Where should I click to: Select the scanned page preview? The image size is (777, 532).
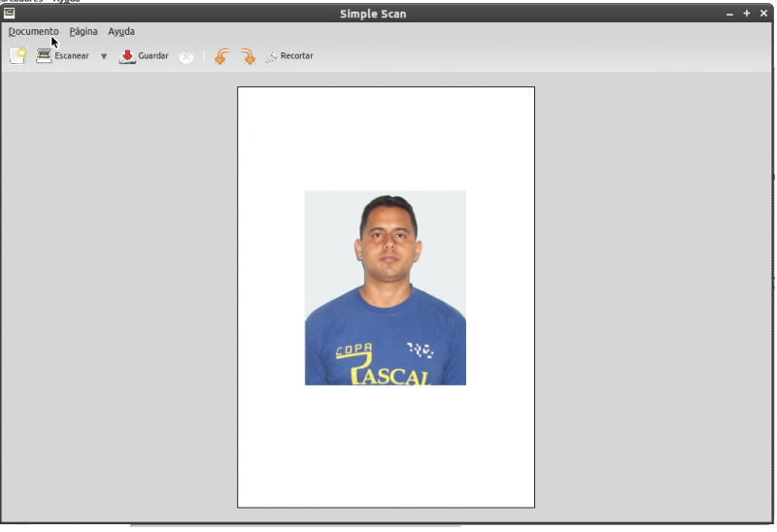tap(386, 297)
